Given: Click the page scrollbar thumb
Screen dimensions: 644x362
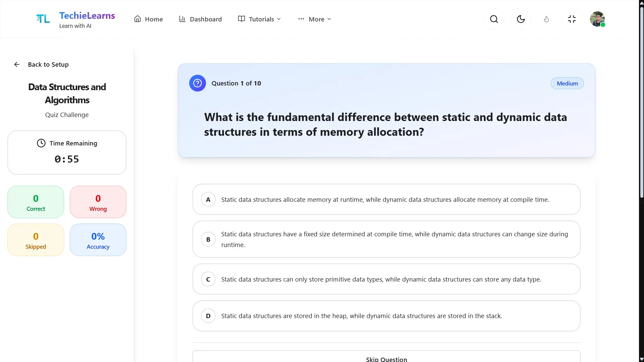Looking at the screenshot, I should click(x=641, y=102).
